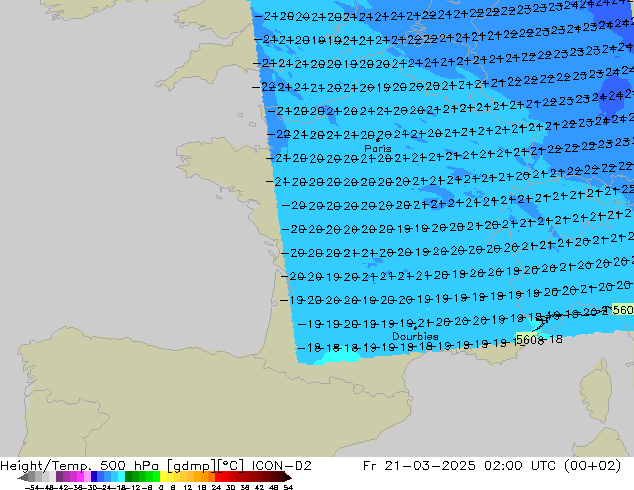Click the Paris city label
The height and width of the screenshot is (490, 634).
(x=378, y=148)
